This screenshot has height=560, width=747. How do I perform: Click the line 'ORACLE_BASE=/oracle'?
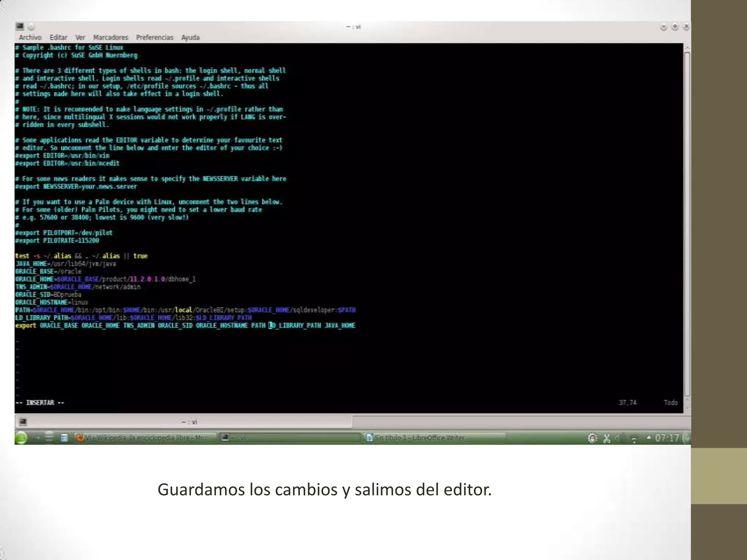coord(49,271)
